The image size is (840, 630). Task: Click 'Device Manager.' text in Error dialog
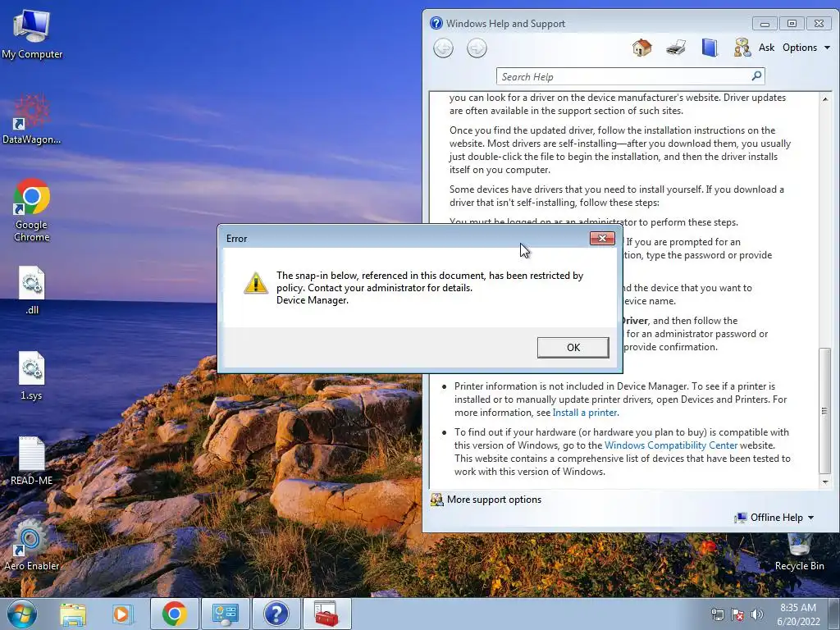coord(313,300)
